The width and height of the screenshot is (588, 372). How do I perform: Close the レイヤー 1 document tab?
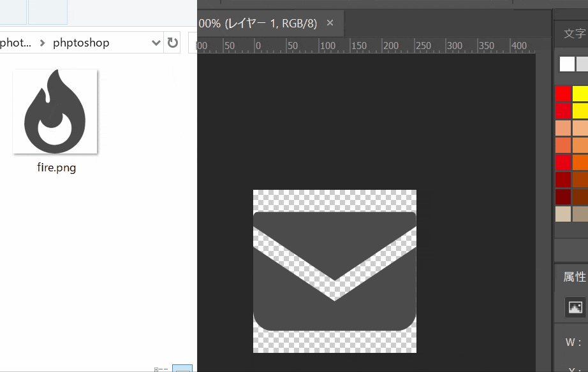click(x=330, y=23)
